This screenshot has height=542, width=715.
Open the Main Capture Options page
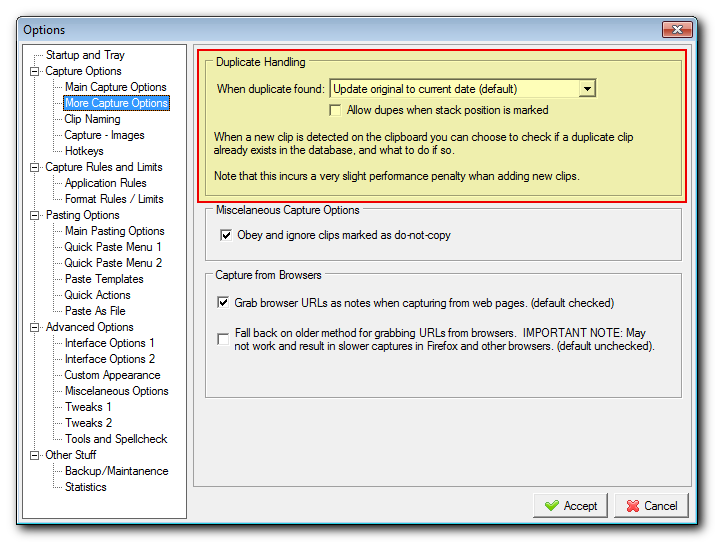[115, 87]
